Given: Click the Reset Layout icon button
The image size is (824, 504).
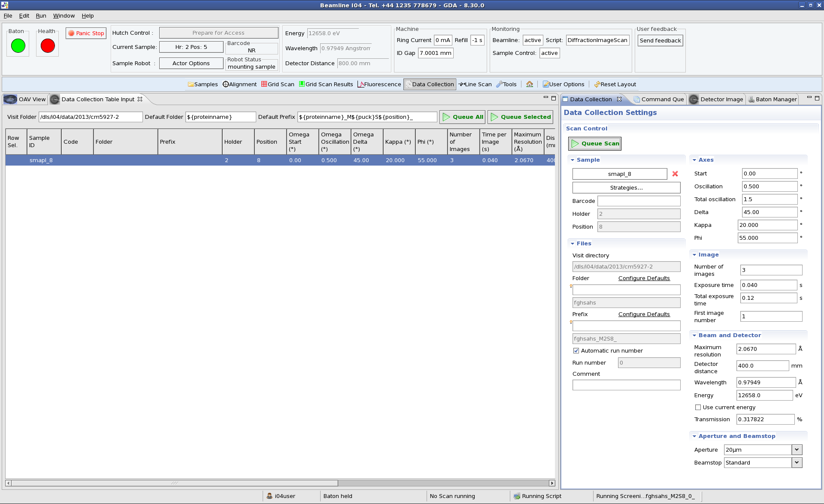Looking at the screenshot, I should [x=615, y=84].
